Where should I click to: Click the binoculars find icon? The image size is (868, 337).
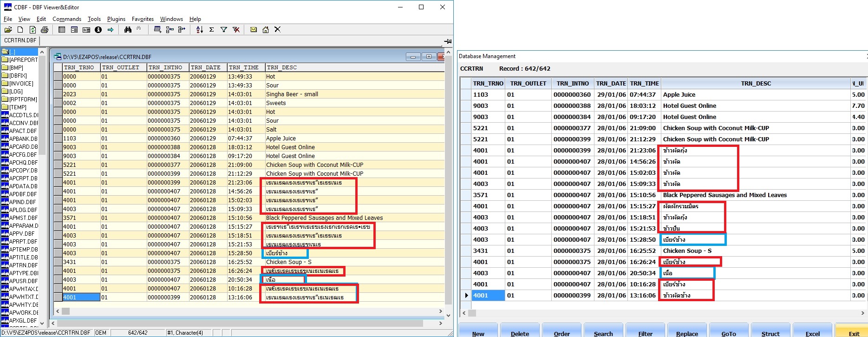click(128, 30)
